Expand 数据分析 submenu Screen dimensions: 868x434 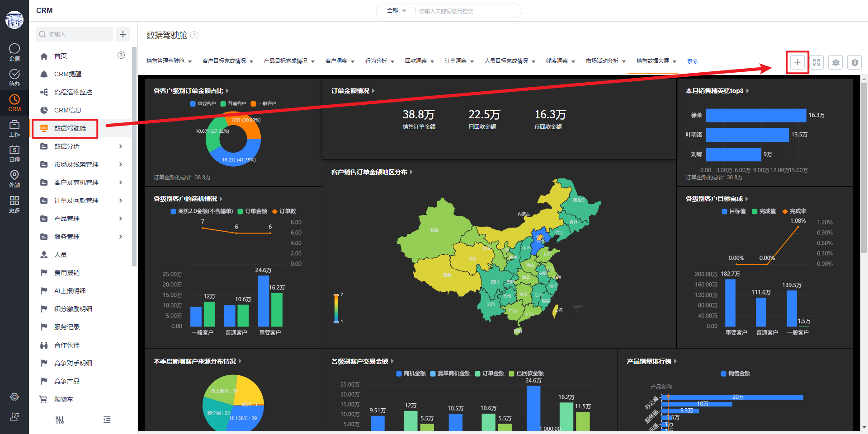coord(121,146)
